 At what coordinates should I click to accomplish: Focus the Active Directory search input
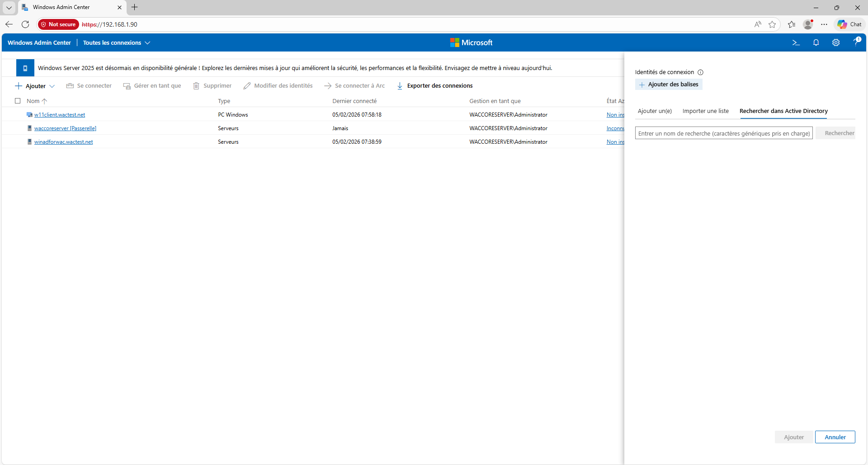point(724,133)
